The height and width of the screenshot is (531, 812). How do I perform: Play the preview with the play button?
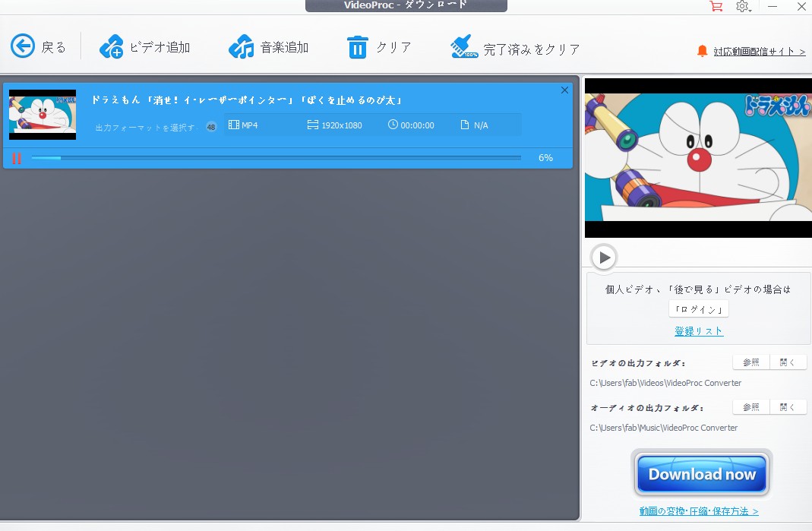604,257
